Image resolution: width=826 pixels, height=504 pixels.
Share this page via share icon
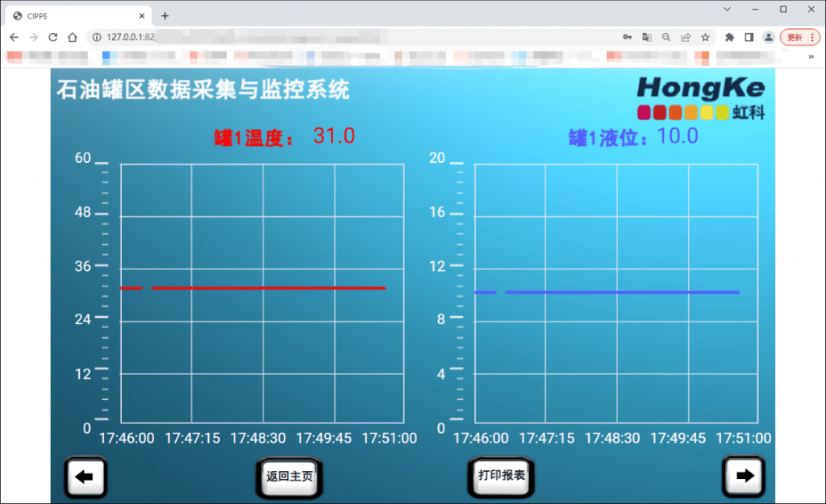tap(686, 37)
